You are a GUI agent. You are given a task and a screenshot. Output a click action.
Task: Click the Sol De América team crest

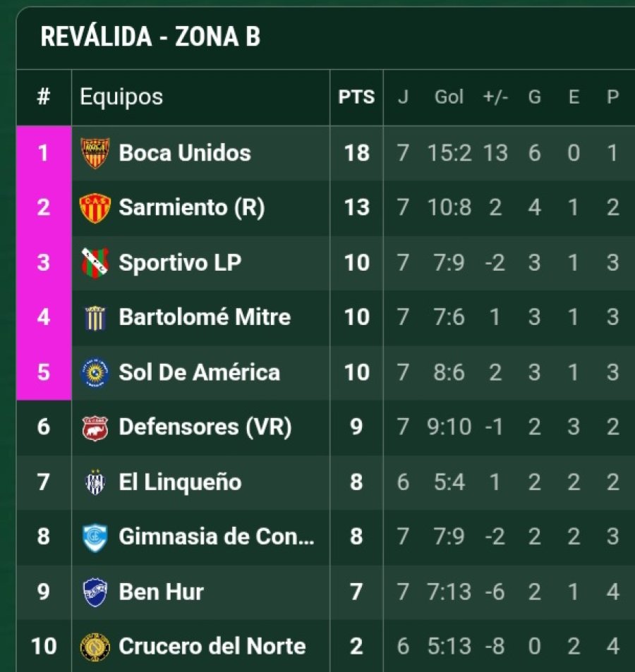[x=95, y=373]
